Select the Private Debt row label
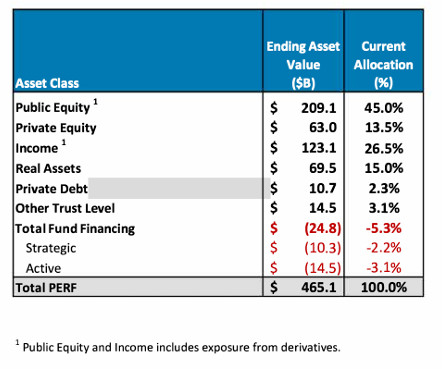Viewport: 442px width, 369px height. (51, 189)
